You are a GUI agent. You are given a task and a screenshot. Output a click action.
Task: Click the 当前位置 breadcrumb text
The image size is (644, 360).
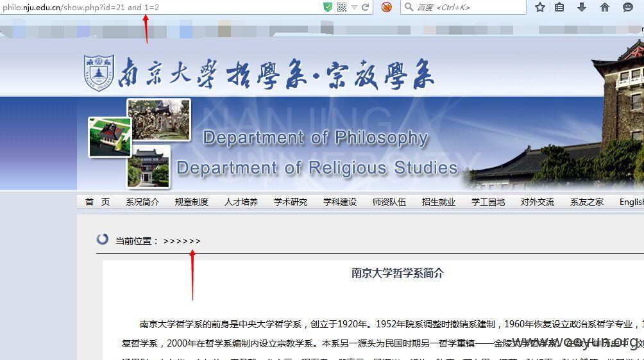pyautogui.click(x=137, y=241)
